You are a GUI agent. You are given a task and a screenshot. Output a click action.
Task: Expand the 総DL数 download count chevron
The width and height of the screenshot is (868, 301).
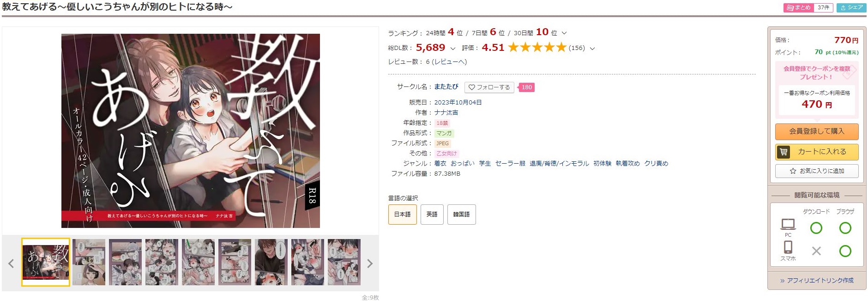coord(452,49)
